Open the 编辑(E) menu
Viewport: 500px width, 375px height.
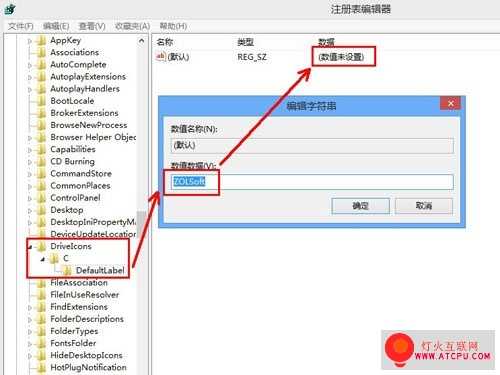(56, 26)
